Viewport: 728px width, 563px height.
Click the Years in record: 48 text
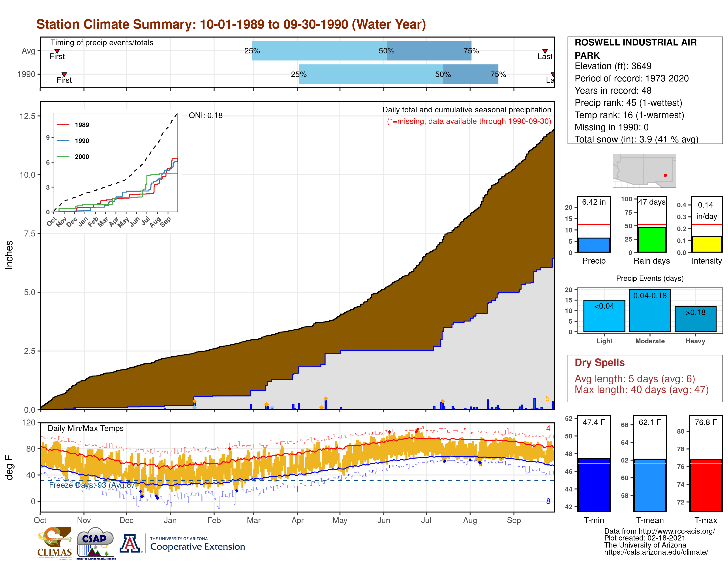pyautogui.click(x=613, y=90)
